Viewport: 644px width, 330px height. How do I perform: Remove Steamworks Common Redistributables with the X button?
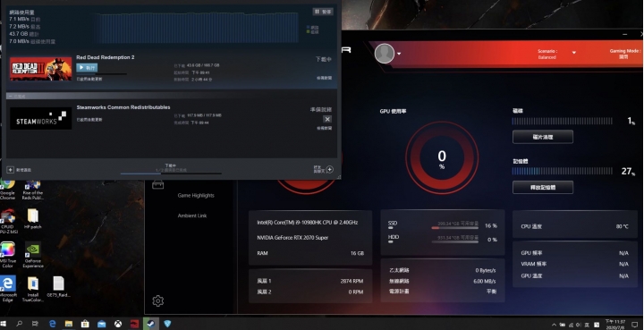click(327, 119)
